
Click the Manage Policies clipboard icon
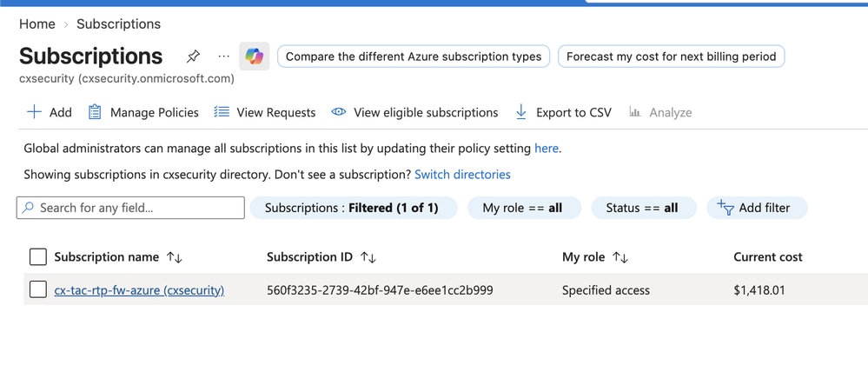95,112
